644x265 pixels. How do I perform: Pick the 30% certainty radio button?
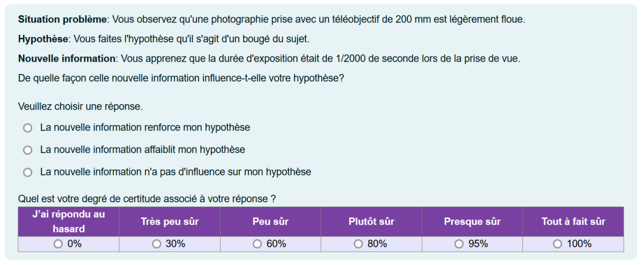157,244
